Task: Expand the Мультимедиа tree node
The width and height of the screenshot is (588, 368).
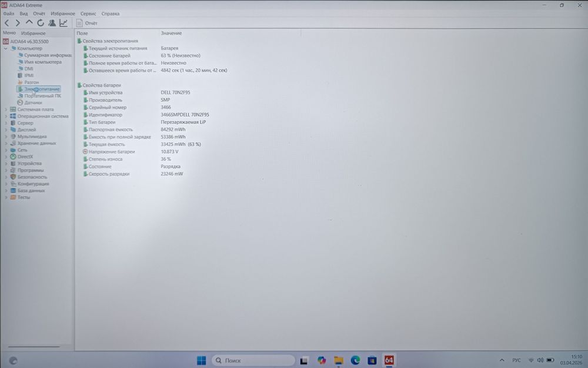Action: [6, 137]
